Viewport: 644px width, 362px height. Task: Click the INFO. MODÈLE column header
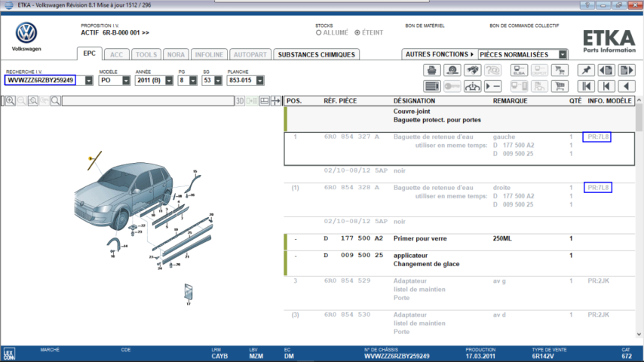pos(609,100)
